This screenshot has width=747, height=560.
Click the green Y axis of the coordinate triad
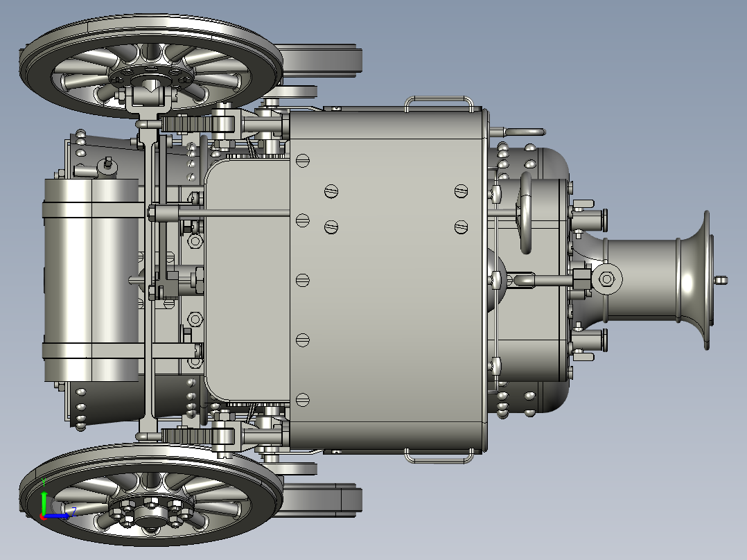[44, 500]
